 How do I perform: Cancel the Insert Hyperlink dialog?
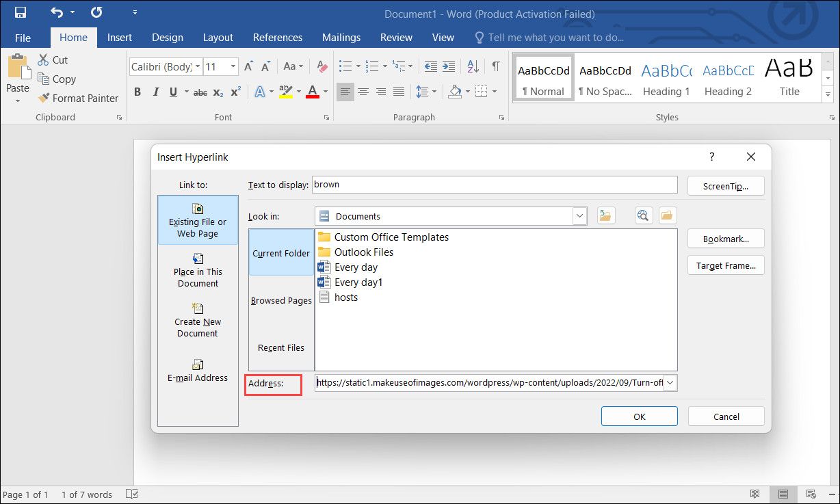pos(726,416)
